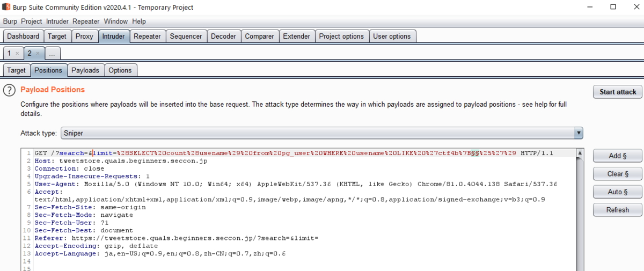Click the Connection: close header line
The width and height of the screenshot is (644, 271).
[69, 169]
